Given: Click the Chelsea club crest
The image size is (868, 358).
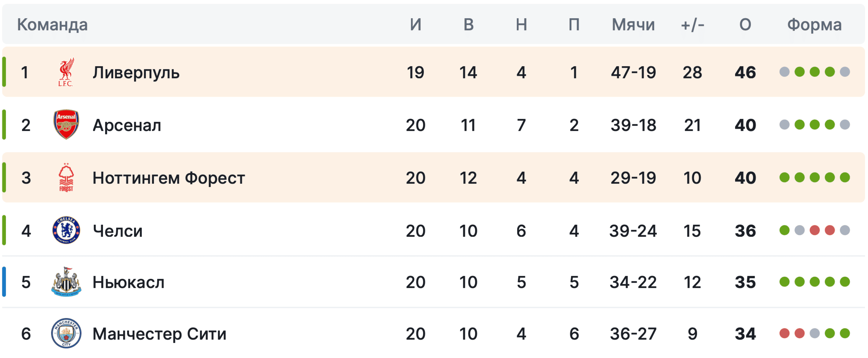Looking at the screenshot, I should [66, 230].
